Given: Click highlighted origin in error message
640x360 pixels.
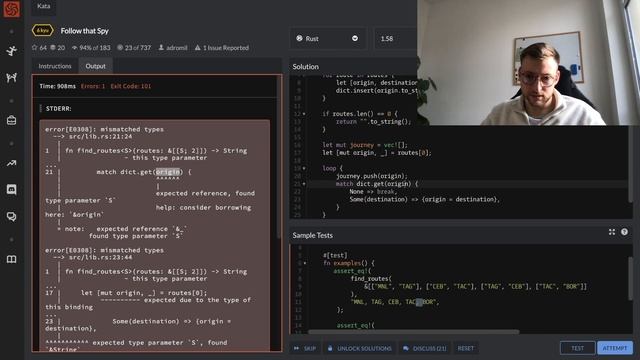Looking at the screenshot, I should coord(168,172).
